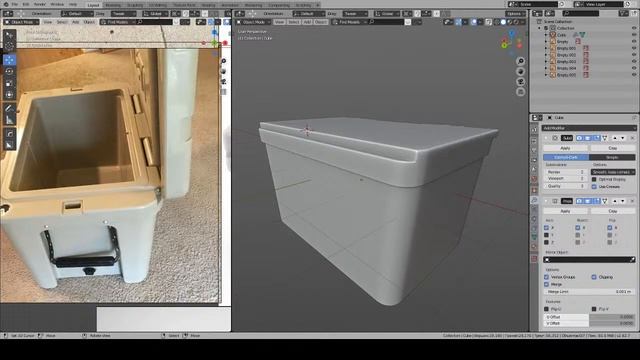The height and width of the screenshot is (360, 640).
Task: Select Catmull-Clark subdivision type
Action: coord(566,157)
